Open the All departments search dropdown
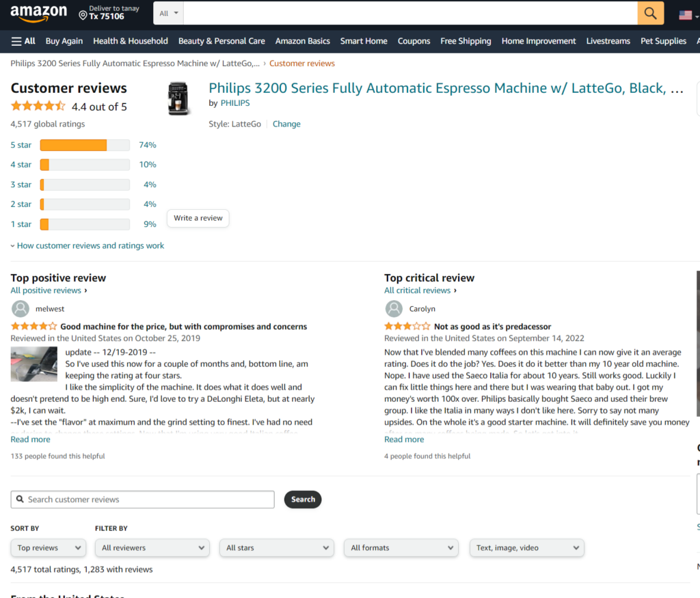This screenshot has height=598, width=700. [169, 14]
